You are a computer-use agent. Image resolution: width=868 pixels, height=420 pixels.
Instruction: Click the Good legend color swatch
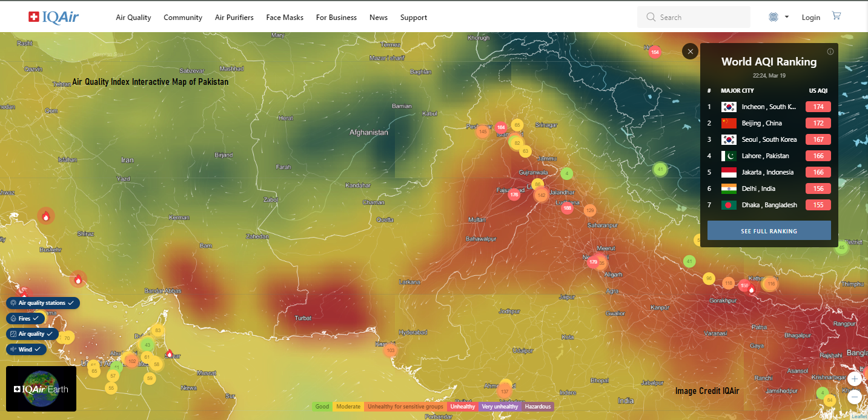322,407
